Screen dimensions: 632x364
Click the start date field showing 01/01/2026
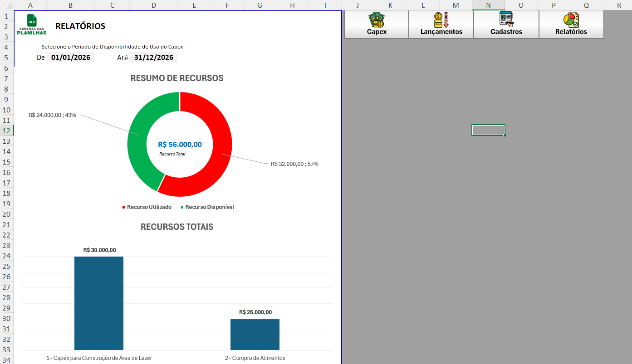point(70,57)
